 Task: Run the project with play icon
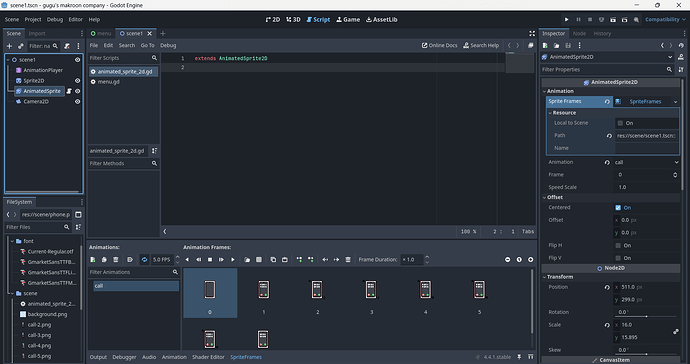click(x=566, y=19)
